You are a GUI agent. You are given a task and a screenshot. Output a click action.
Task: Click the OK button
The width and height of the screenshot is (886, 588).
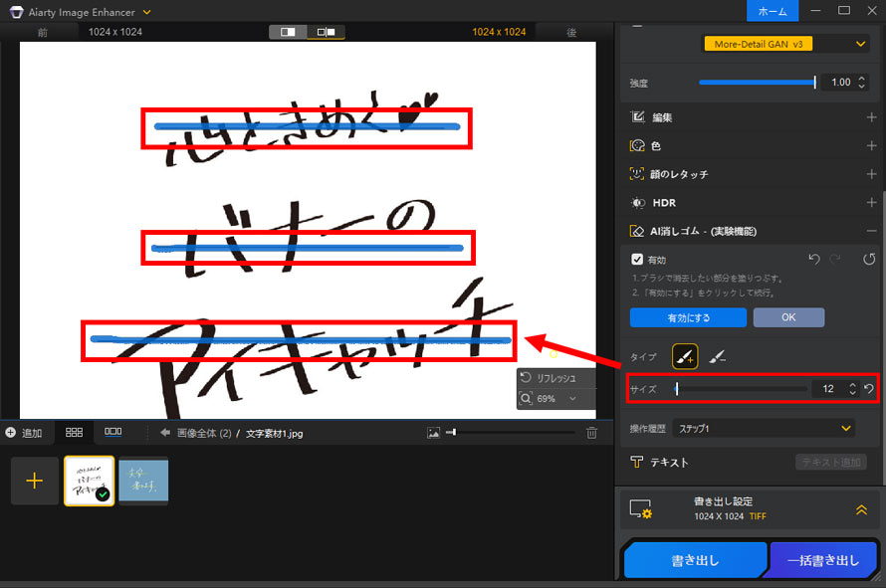pos(788,317)
